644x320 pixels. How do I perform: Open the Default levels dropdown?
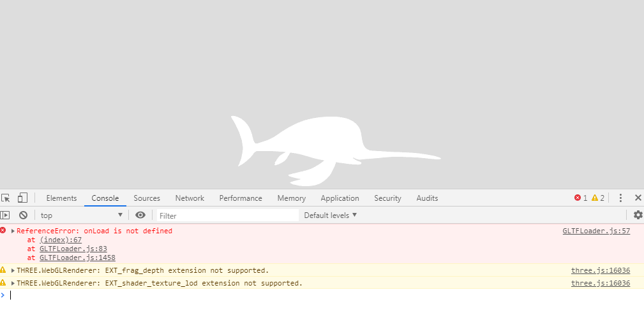pos(331,215)
